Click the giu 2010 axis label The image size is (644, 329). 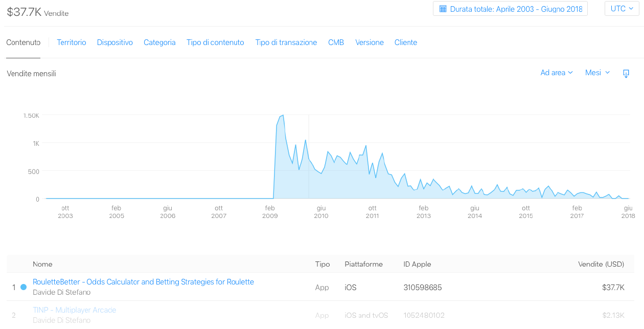point(321,212)
